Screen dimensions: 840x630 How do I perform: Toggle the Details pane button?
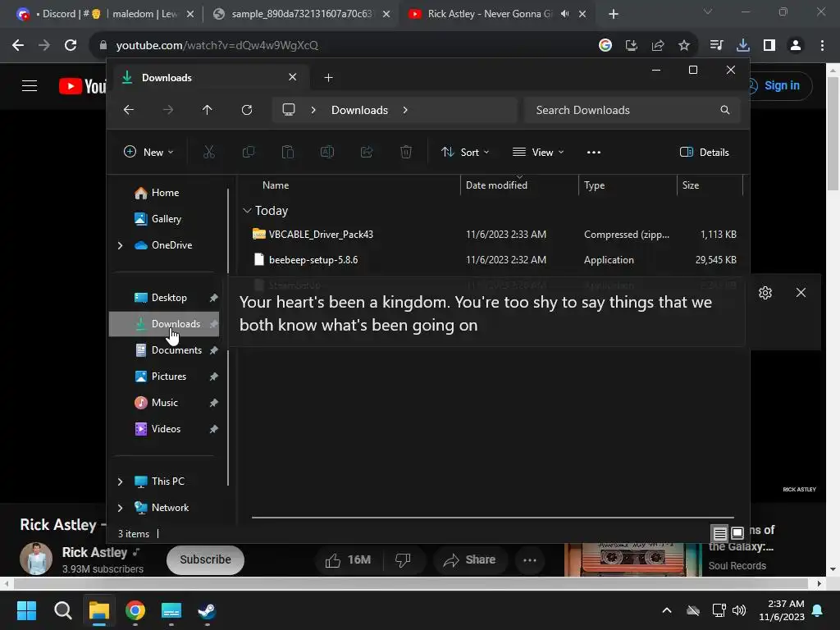click(704, 152)
